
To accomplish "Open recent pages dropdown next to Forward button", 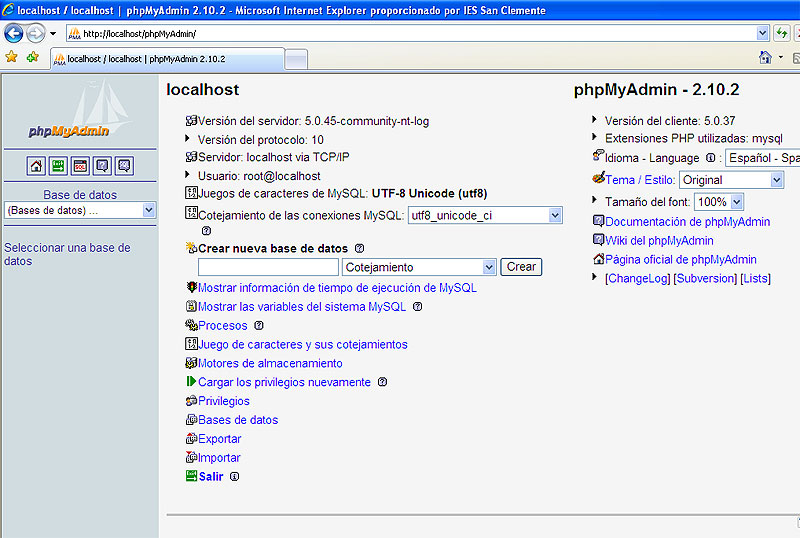I will point(53,34).
